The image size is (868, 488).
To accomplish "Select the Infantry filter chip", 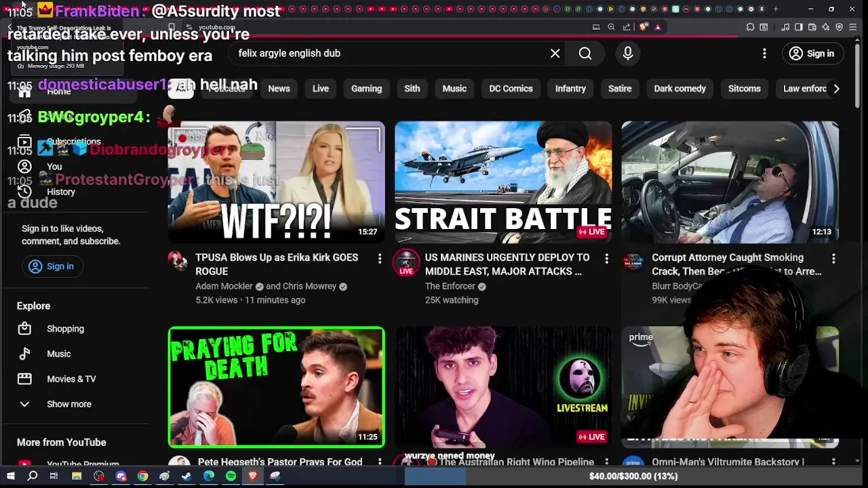I will pos(570,89).
